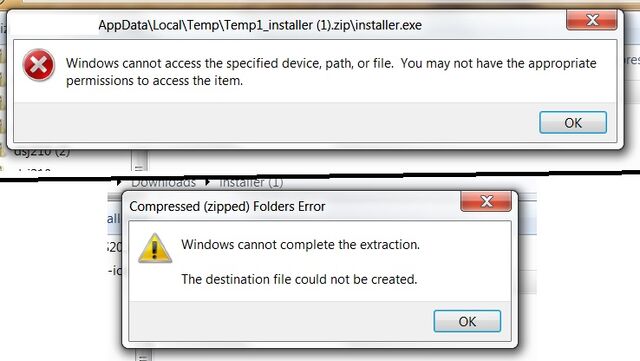The image size is (640, 361).
Task: Click scrollbar grip under usj210 (2) pane
Action: click(139, 168)
